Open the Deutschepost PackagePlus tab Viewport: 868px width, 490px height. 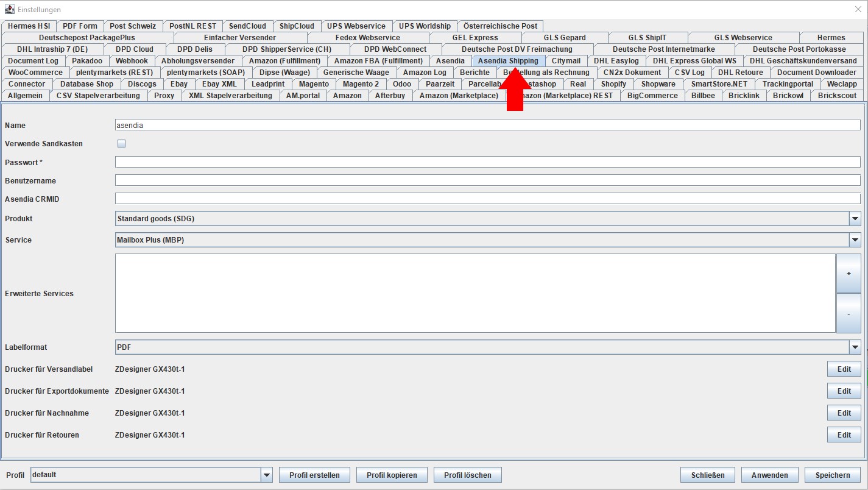pos(87,38)
